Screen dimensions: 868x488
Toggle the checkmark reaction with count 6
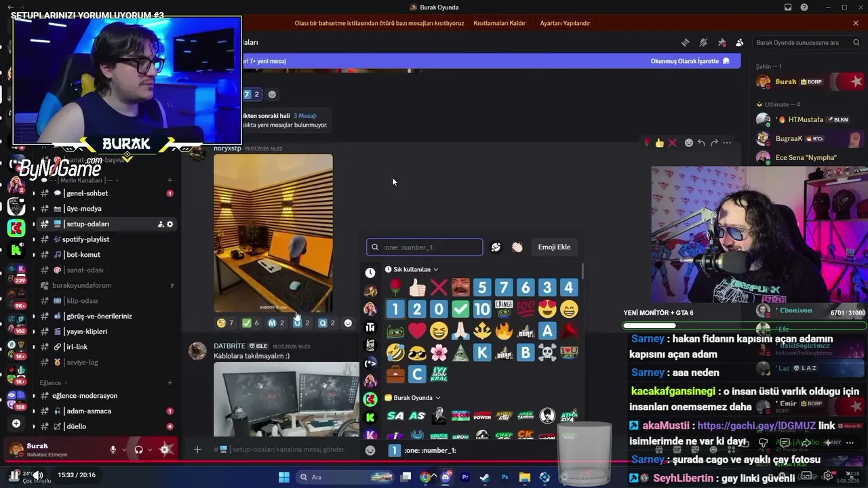[251, 323]
